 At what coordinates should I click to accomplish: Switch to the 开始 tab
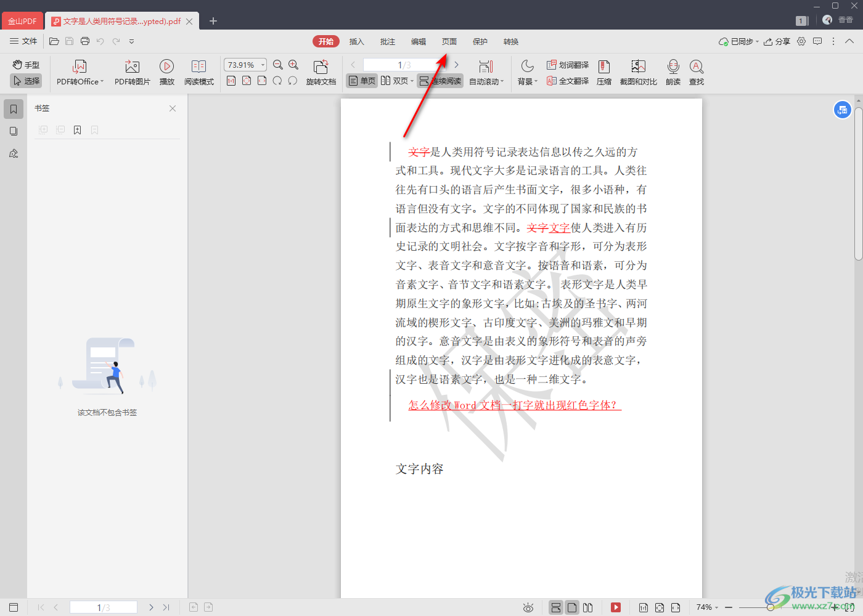click(326, 41)
